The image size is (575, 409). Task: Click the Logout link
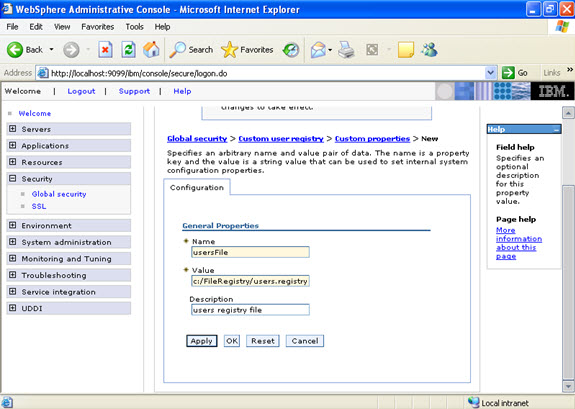(81, 91)
